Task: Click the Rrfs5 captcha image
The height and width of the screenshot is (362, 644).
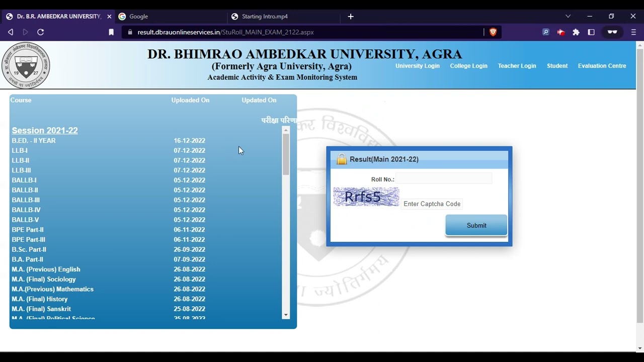Action: pos(366,197)
